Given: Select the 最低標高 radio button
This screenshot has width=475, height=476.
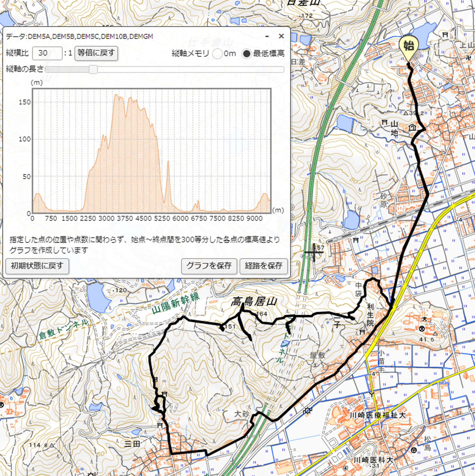Looking at the screenshot, I should 246,54.
